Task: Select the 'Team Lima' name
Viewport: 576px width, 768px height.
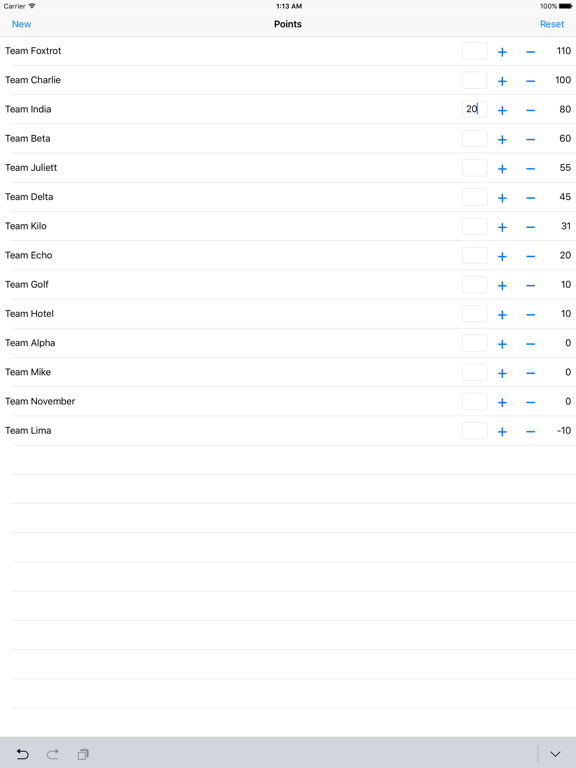Action: [28, 431]
